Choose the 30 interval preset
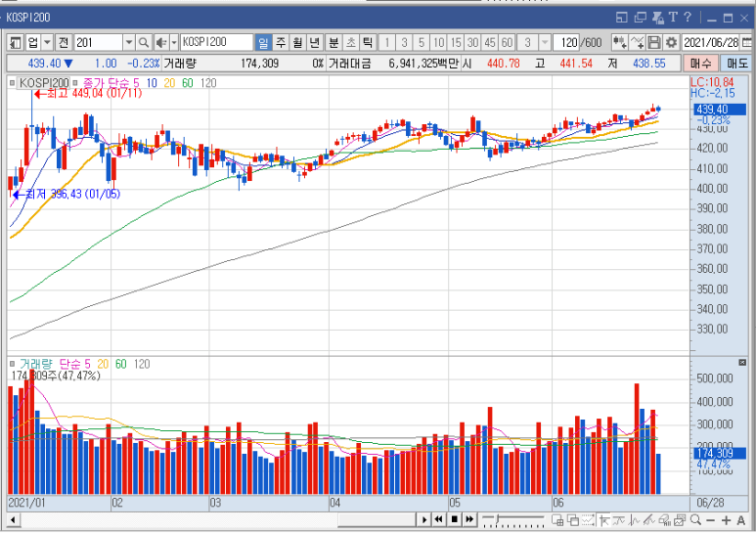The image size is (756, 533). tap(472, 43)
